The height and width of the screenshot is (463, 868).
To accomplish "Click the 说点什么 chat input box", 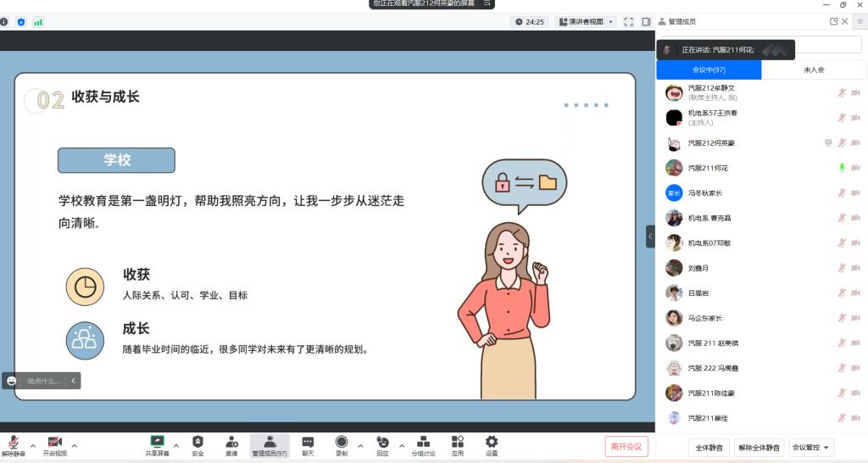I will click(x=43, y=381).
